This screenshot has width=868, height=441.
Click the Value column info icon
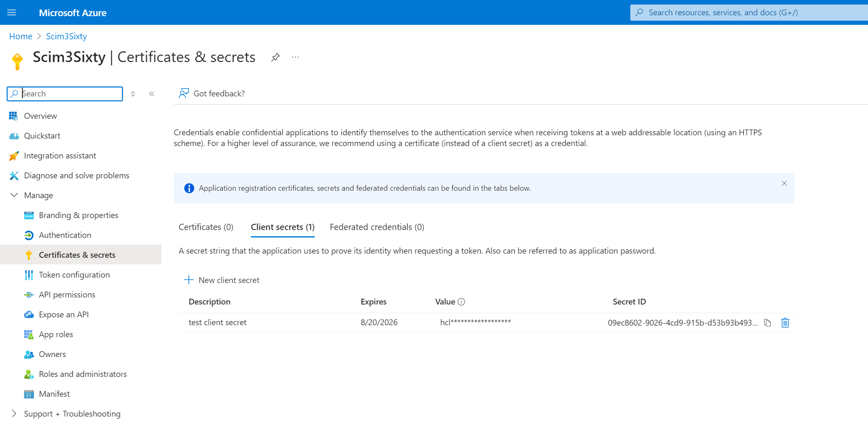(x=461, y=302)
